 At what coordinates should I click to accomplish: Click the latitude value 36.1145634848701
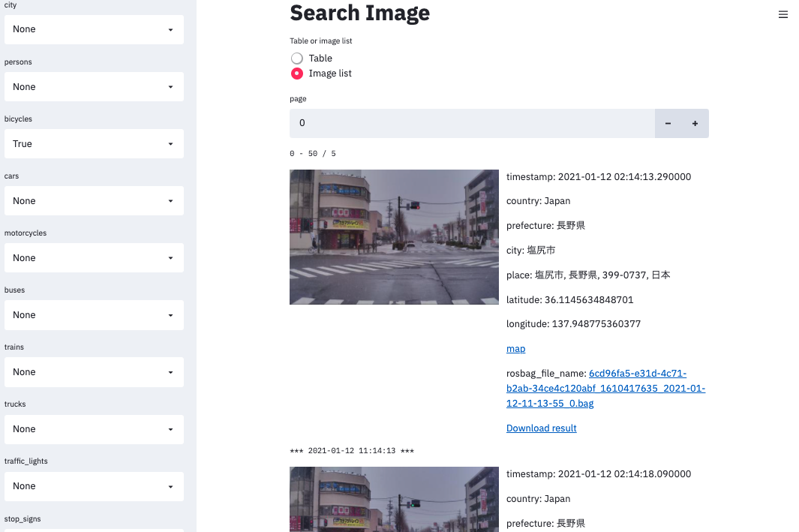pyautogui.click(x=589, y=300)
